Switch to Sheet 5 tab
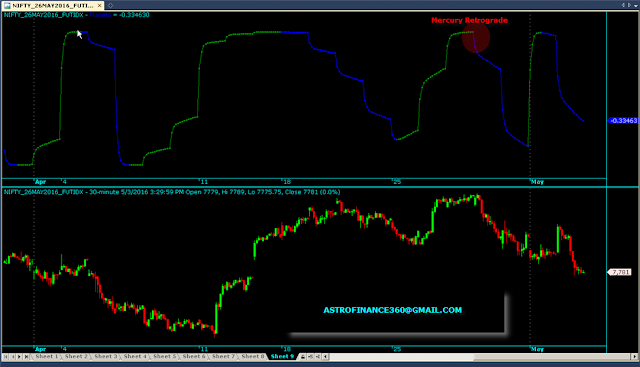Image resolution: width=640 pixels, height=367 pixels. (x=164, y=356)
